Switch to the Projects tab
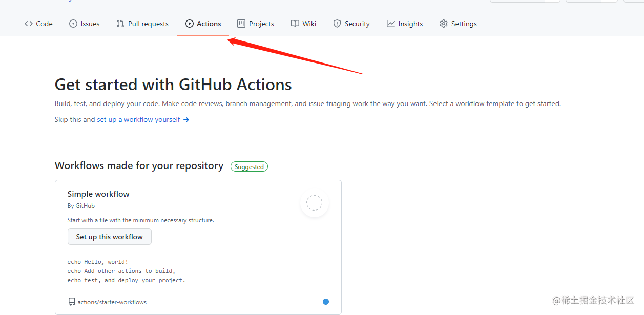644x315 pixels. coord(256,24)
